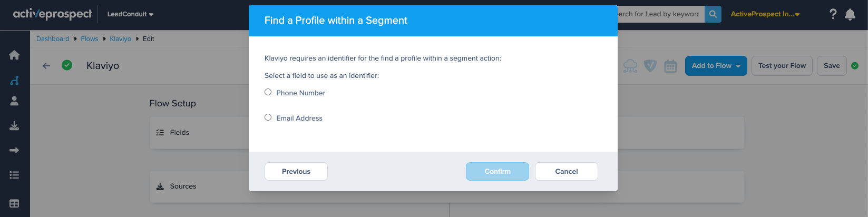This screenshot has height=217, width=868.
Task: Navigate to the Flows breadcrumb
Action: coord(90,39)
